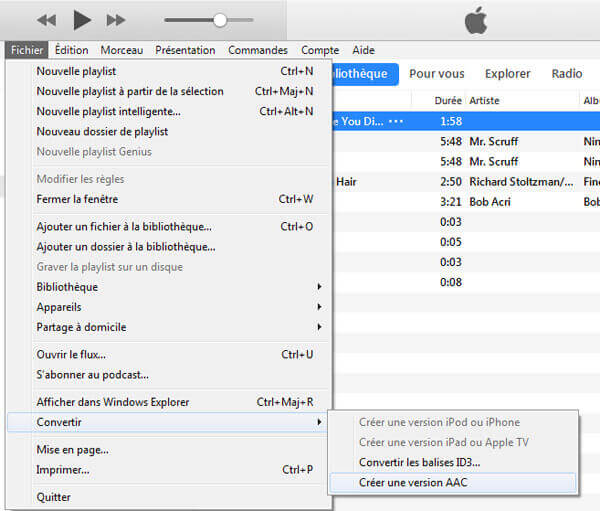
Task: Open the Aide menu
Action: coord(363,50)
